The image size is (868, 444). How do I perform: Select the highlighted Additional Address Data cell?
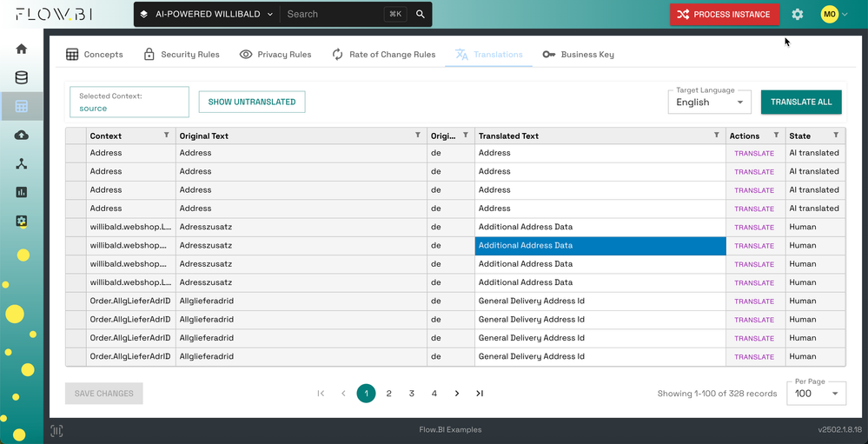click(600, 246)
